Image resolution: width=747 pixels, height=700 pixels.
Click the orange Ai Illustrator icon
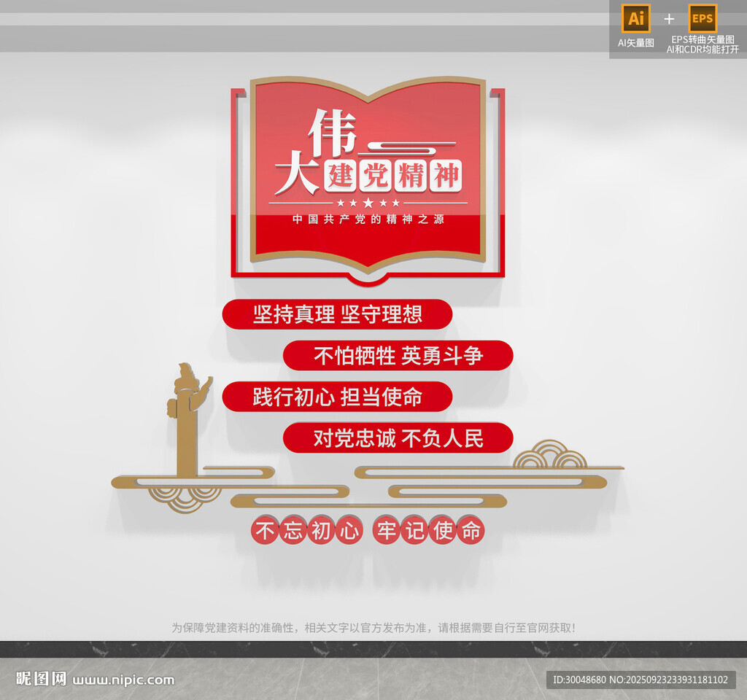pyautogui.click(x=635, y=19)
